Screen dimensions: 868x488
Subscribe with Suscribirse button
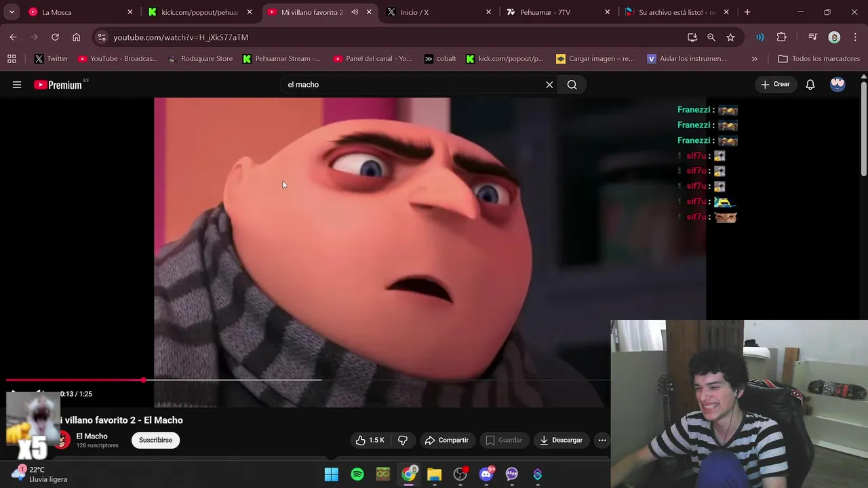pos(155,441)
